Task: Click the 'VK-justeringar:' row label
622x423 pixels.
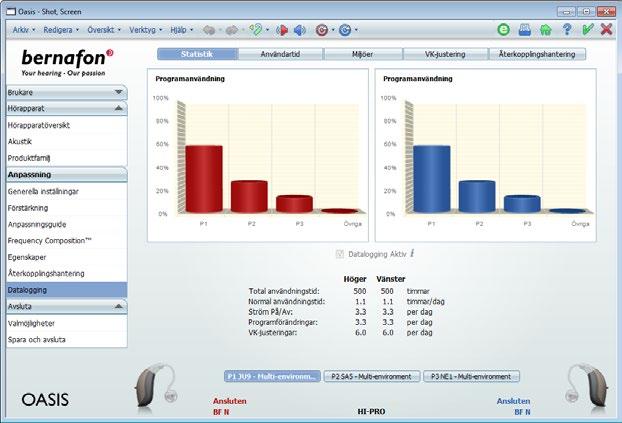Action: click(273, 333)
